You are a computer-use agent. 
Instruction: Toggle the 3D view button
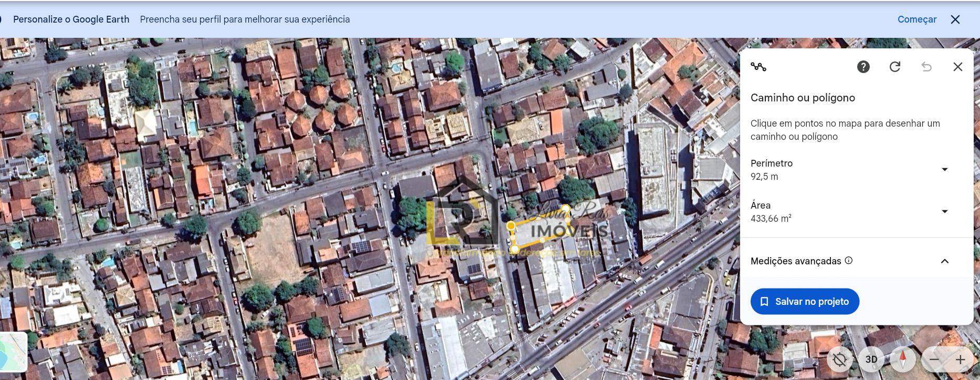pyautogui.click(x=871, y=360)
